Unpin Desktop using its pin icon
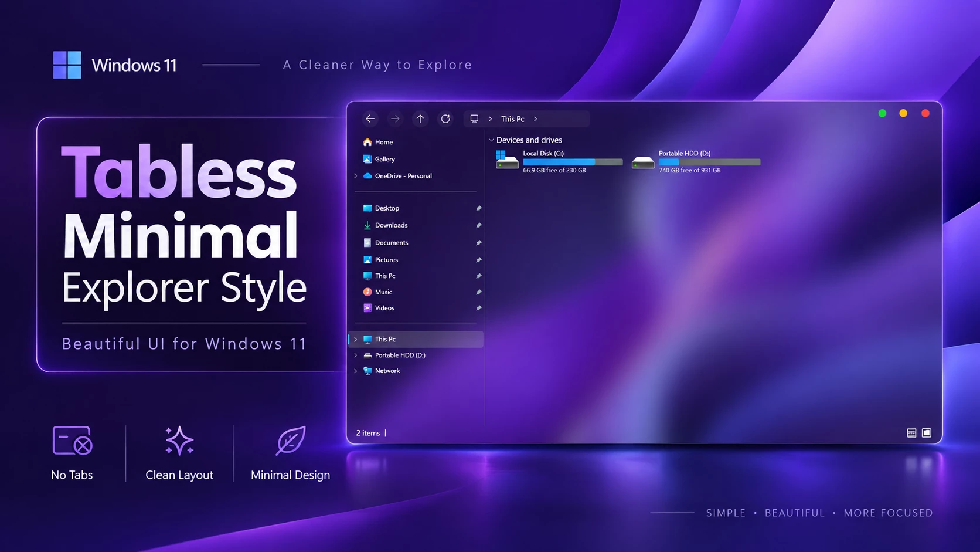 point(479,208)
